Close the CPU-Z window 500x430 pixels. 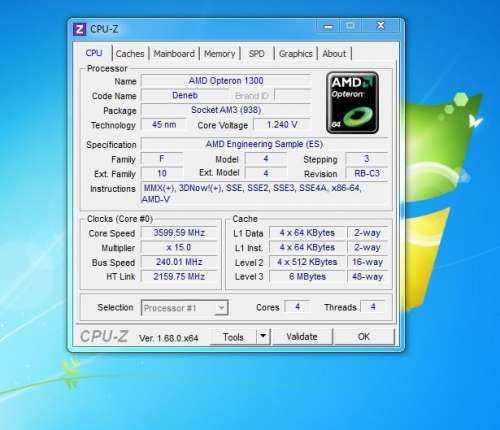click(x=380, y=26)
